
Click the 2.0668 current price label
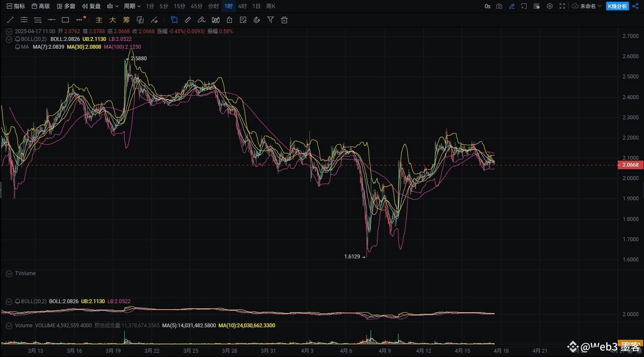pyautogui.click(x=630, y=165)
